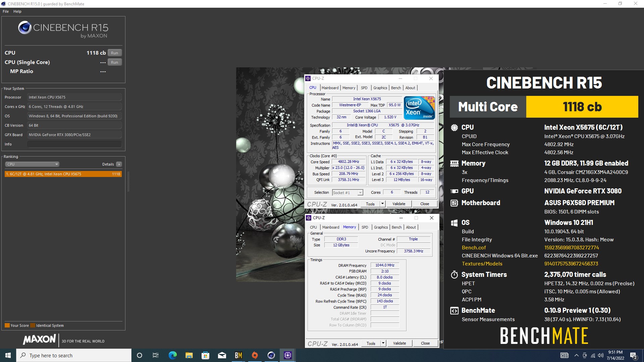This screenshot has width=644, height=362.
Task: Open the notification center icon
Action: tap(633, 356)
